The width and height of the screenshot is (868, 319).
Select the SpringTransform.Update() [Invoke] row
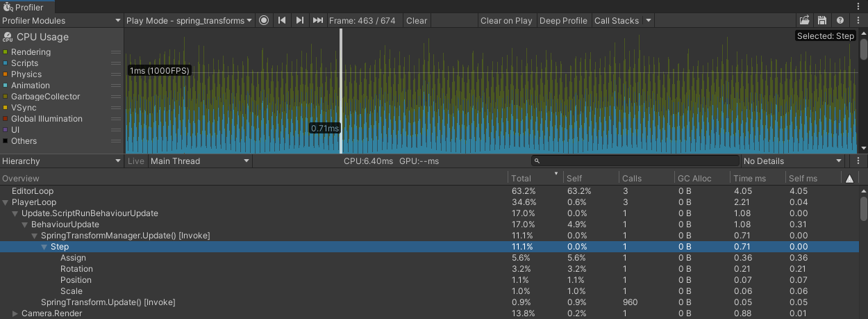[429, 302]
